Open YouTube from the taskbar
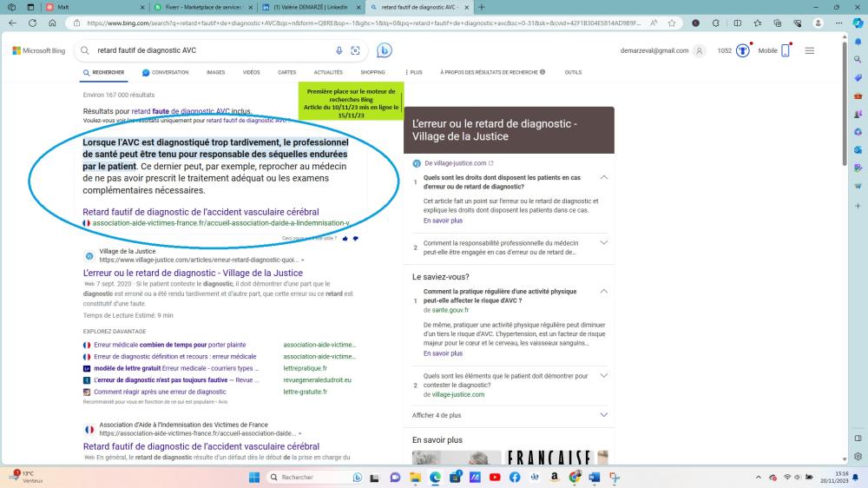 pos(495,477)
